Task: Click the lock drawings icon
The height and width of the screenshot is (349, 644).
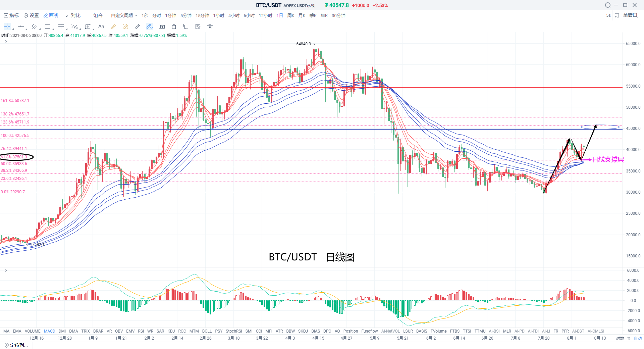Action: [x=174, y=27]
